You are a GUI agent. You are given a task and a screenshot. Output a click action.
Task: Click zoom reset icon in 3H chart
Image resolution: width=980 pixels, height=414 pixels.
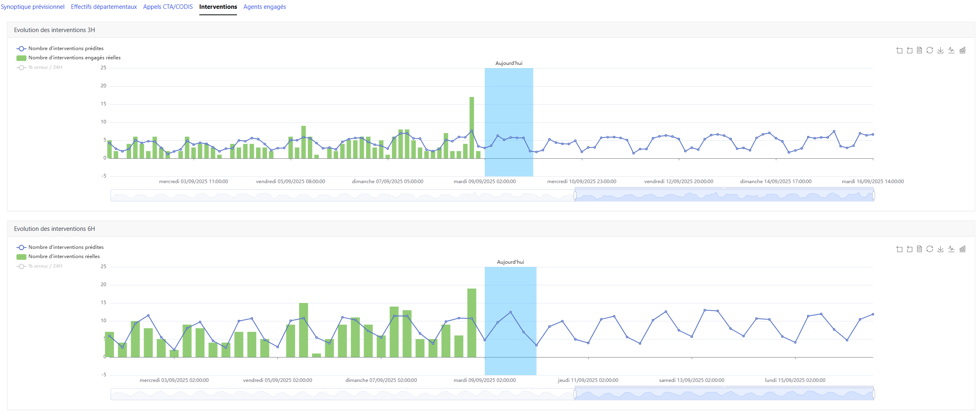coord(909,50)
